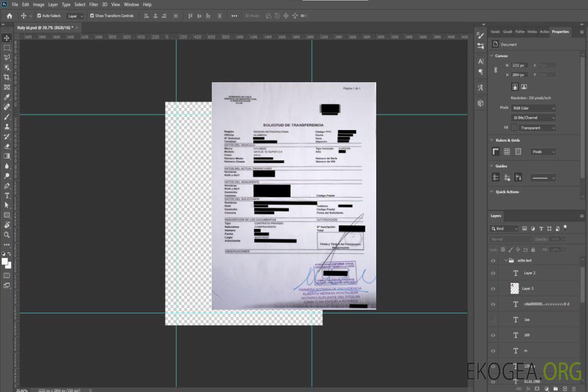Open the Window menu
This screenshot has height=392, width=588.
pyautogui.click(x=131, y=4)
